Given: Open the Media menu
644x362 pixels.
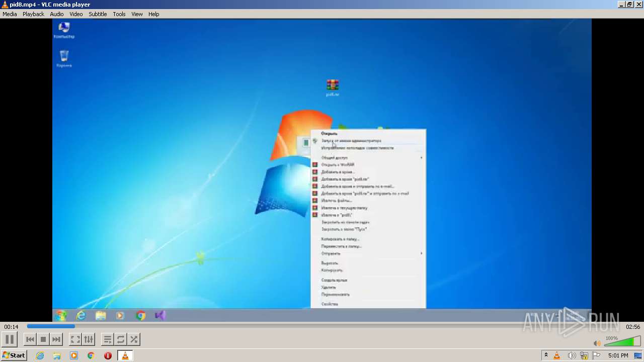Looking at the screenshot, I should pos(10,14).
